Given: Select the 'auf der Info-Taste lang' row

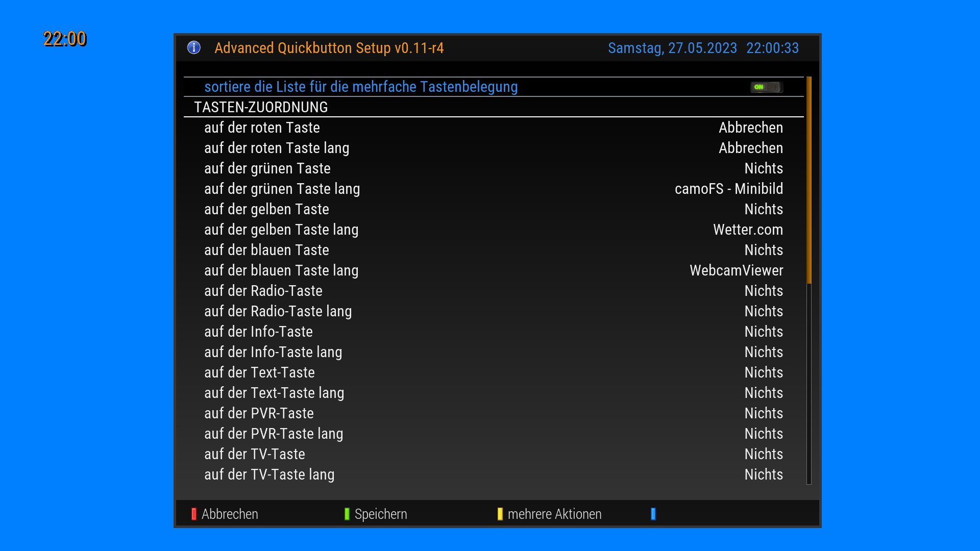Looking at the screenshot, I should (273, 352).
